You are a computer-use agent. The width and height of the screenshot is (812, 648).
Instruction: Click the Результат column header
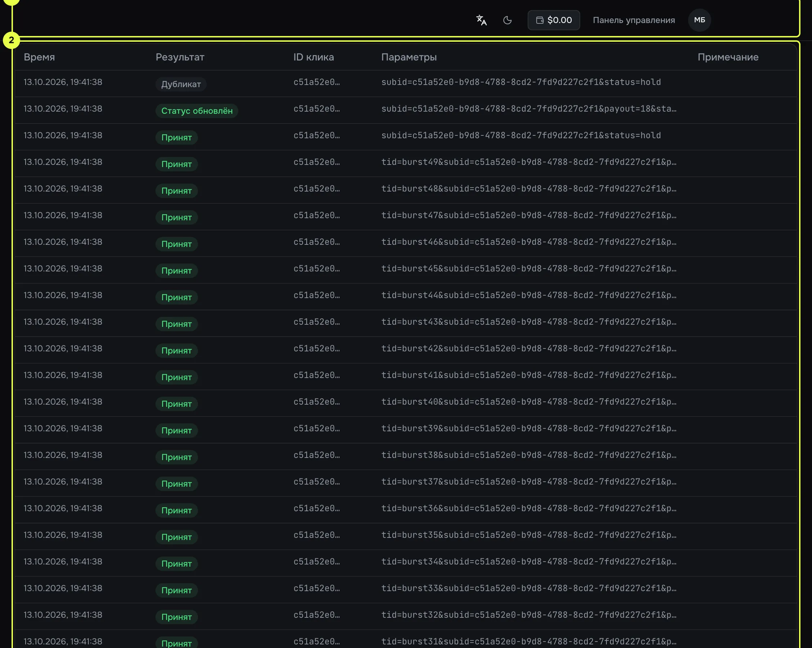(x=180, y=57)
